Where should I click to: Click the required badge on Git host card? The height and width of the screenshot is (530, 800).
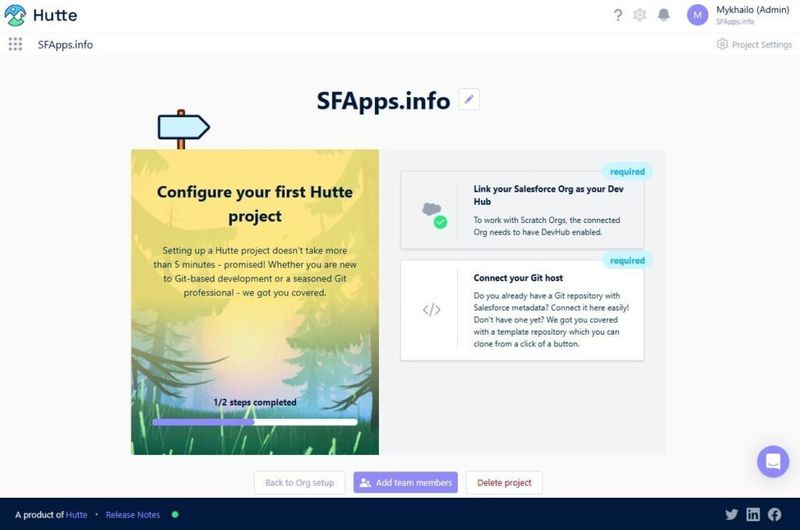627,261
